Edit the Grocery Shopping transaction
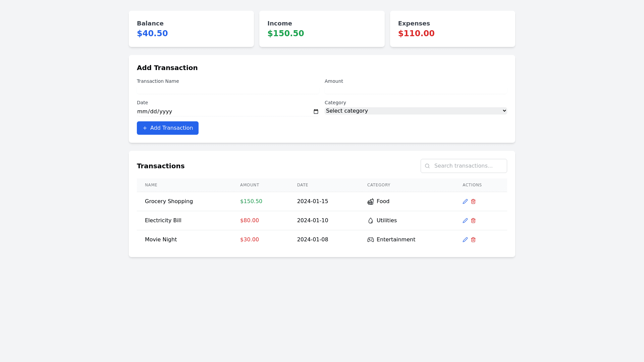644x362 pixels. pyautogui.click(x=465, y=201)
